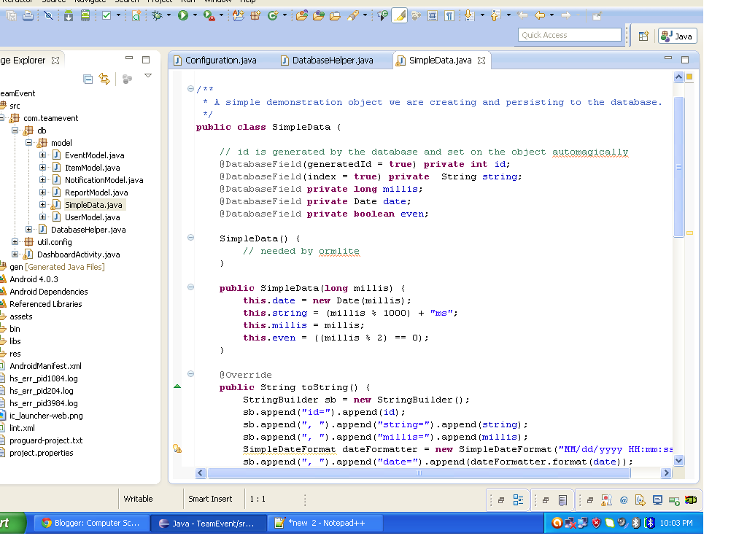This screenshot has height=560, width=747.
Task: Click the Open Perspective icon
Action: pyautogui.click(x=644, y=36)
